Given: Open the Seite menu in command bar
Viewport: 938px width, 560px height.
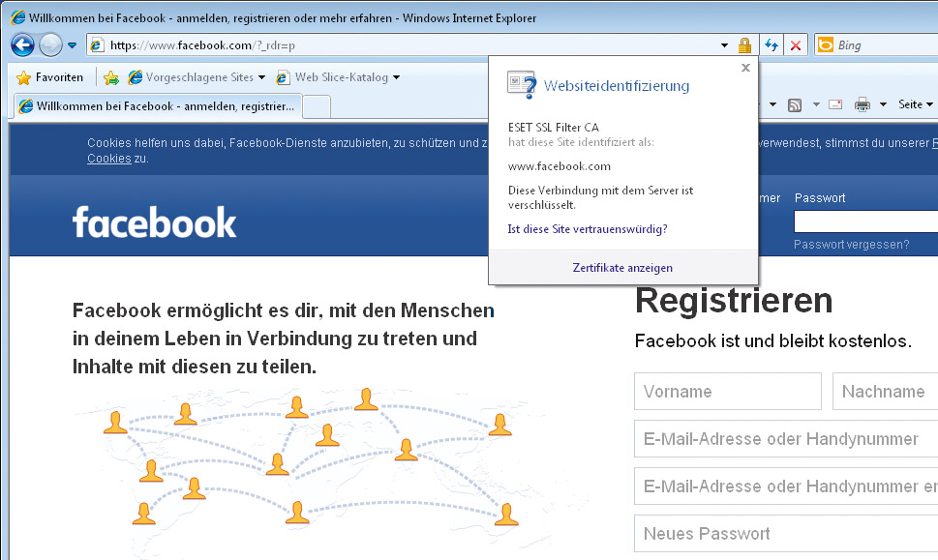Looking at the screenshot, I should click(916, 104).
